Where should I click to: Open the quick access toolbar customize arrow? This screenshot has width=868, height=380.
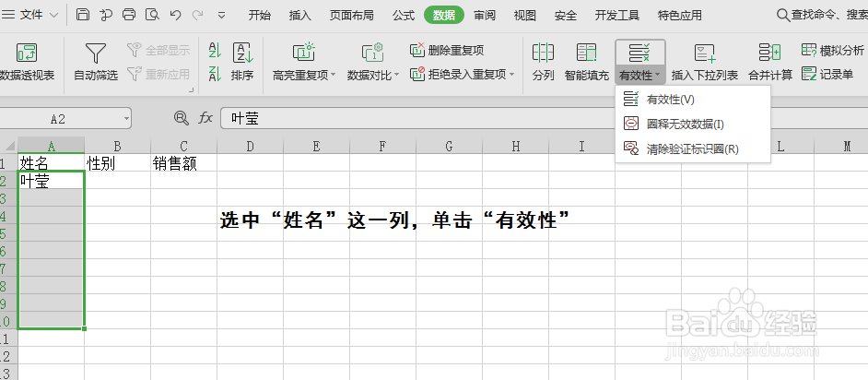(221, 16)
